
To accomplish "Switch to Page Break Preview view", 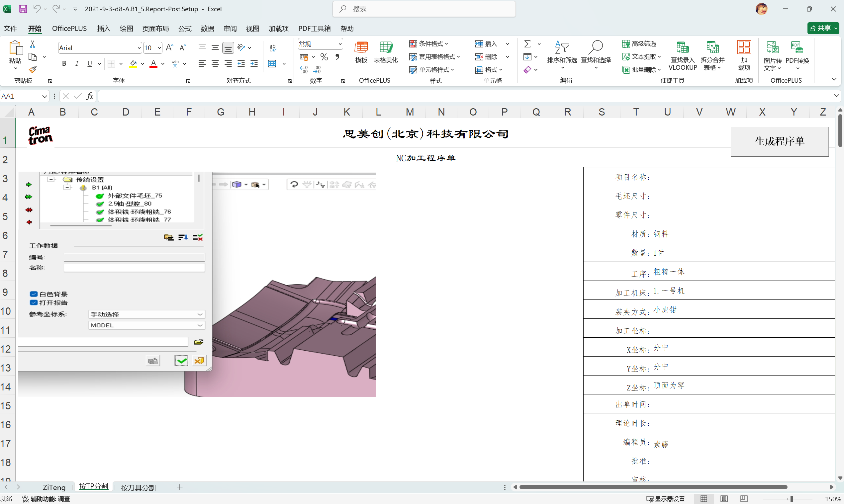I will [x=744, y=499].
